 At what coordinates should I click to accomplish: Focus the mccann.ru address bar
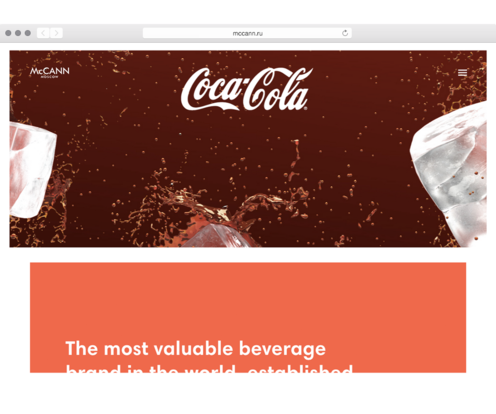point(247,33)
